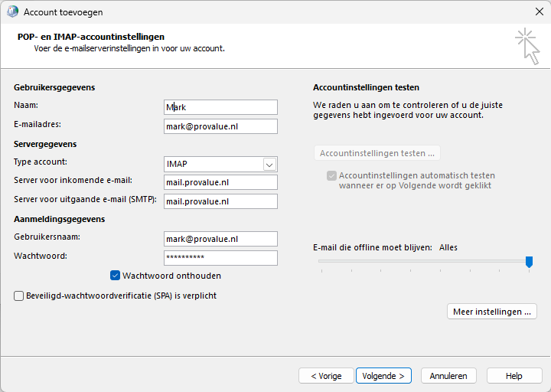Click the E-mailadres text field

coord(220,126)
